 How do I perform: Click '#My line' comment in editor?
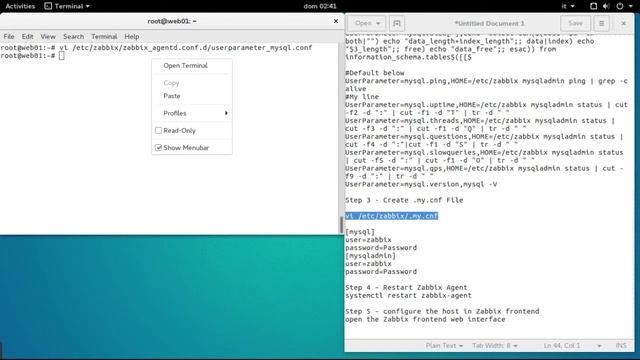click(x=362, y=97)
